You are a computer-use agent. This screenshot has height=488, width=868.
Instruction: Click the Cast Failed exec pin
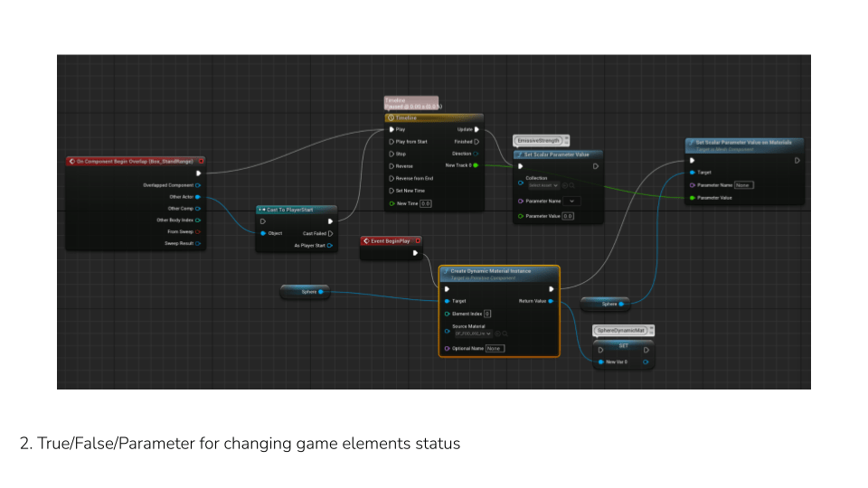330,233
